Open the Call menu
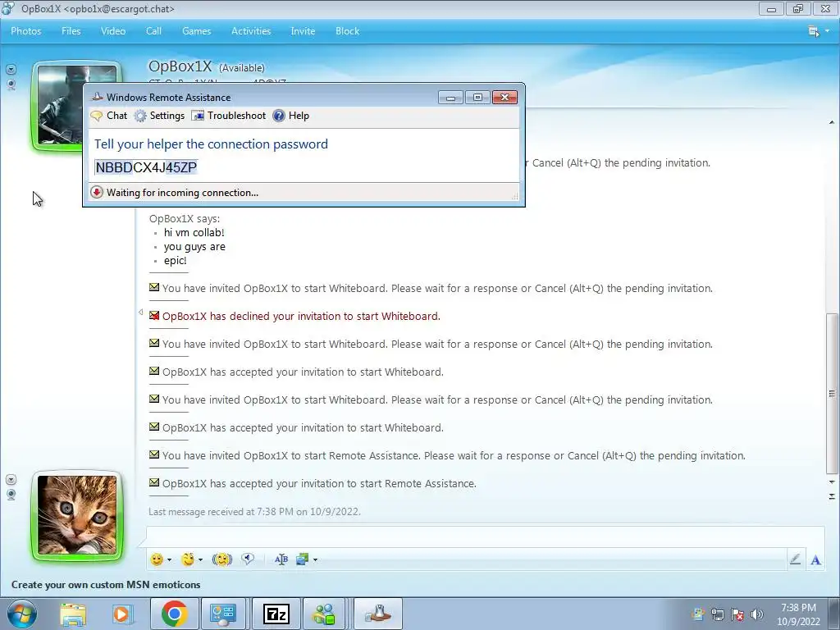 tap(153, 31)
